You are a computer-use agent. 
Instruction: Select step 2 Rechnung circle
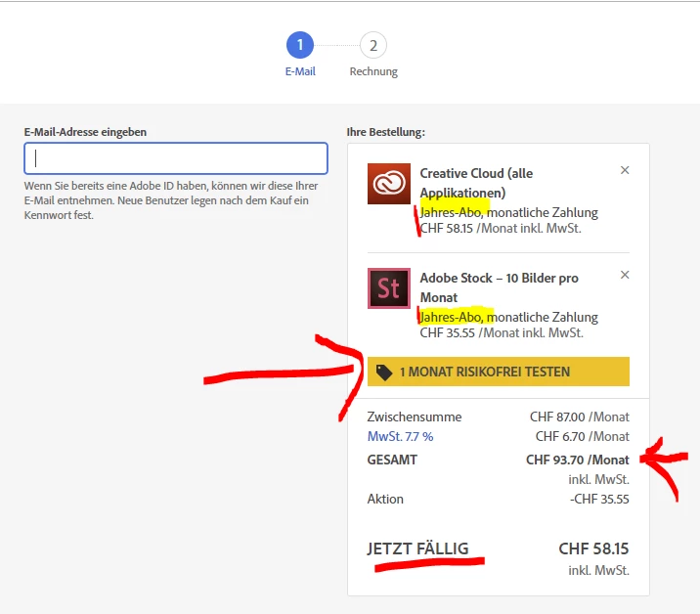(373, 45)
